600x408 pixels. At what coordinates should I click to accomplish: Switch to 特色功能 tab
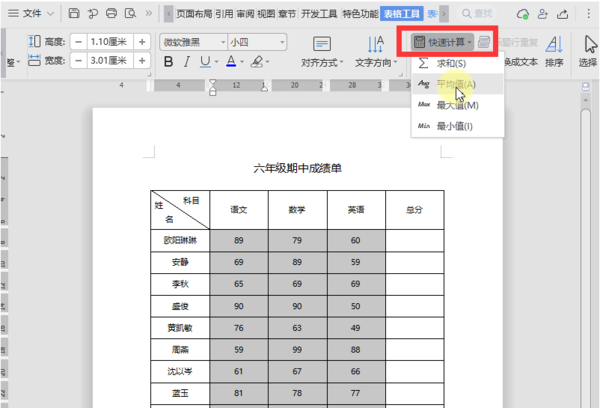click(360, 14)
